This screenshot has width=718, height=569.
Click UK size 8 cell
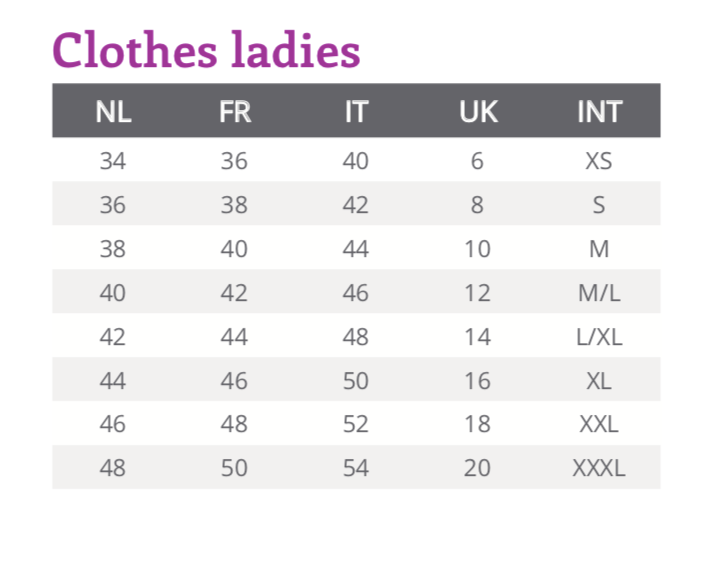(478, 205)
